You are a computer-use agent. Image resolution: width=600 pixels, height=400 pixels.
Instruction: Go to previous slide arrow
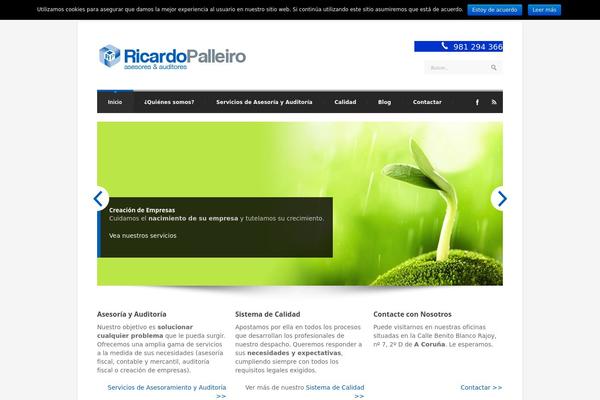tap(98, 198)
